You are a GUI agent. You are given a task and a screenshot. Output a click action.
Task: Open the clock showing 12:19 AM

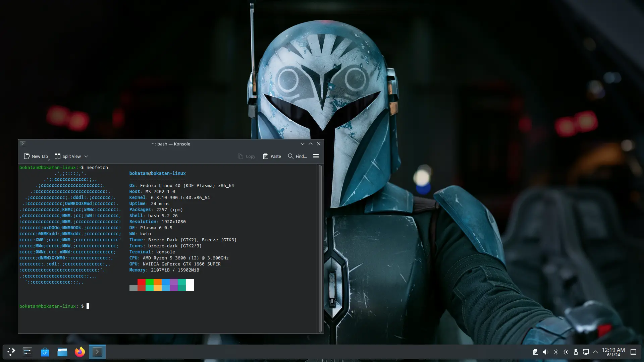point(613,352)
